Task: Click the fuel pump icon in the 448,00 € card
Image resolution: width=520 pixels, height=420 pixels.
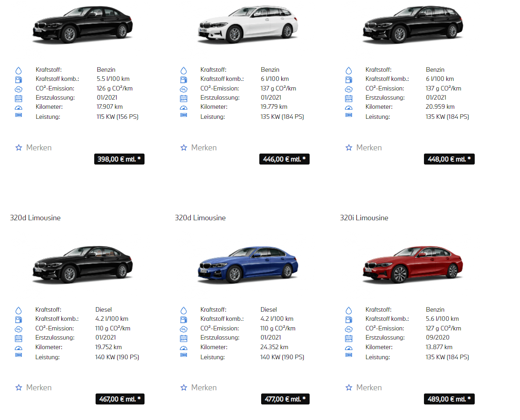Action: (348, 80)
